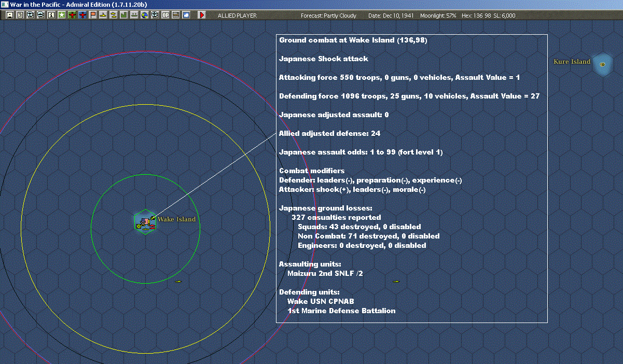The height and width of the screenshot is (364, 623).
Task: Open the cloud weather icon
Action: point(186,15)
